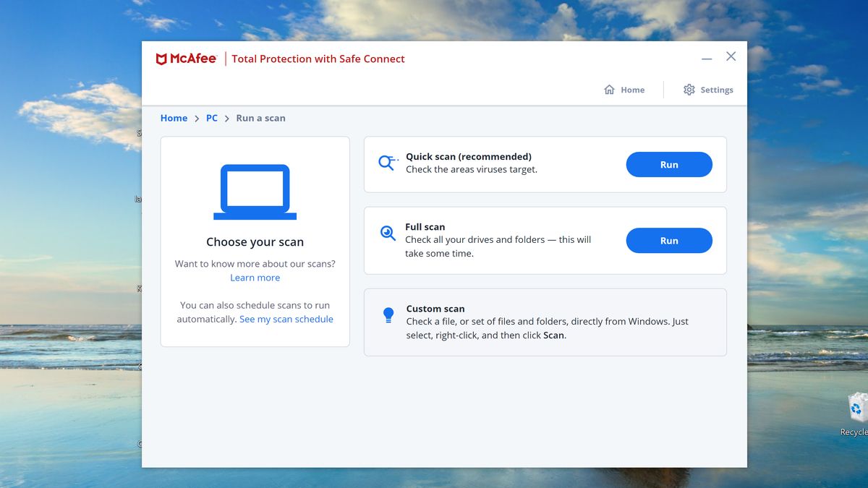Click the Full scan magnifier icon
Image resolution: width=868 pixels, height=488 pixels.
click(x=387, y=233)
